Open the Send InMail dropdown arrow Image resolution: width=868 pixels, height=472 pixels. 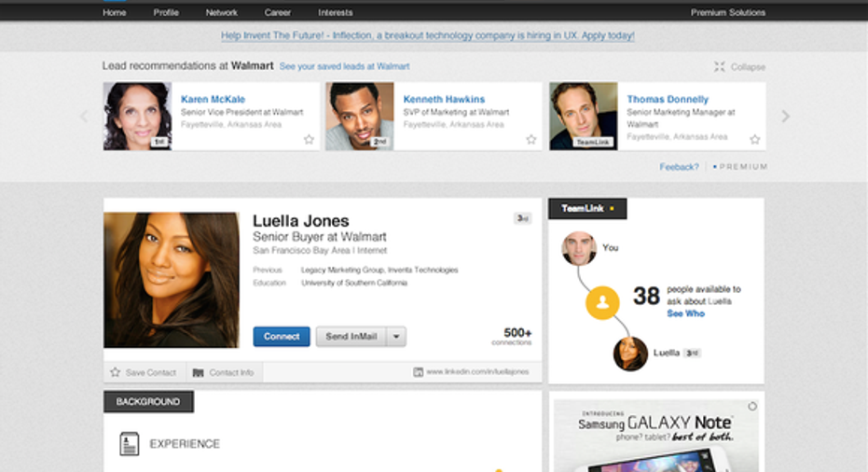point(396,336)
